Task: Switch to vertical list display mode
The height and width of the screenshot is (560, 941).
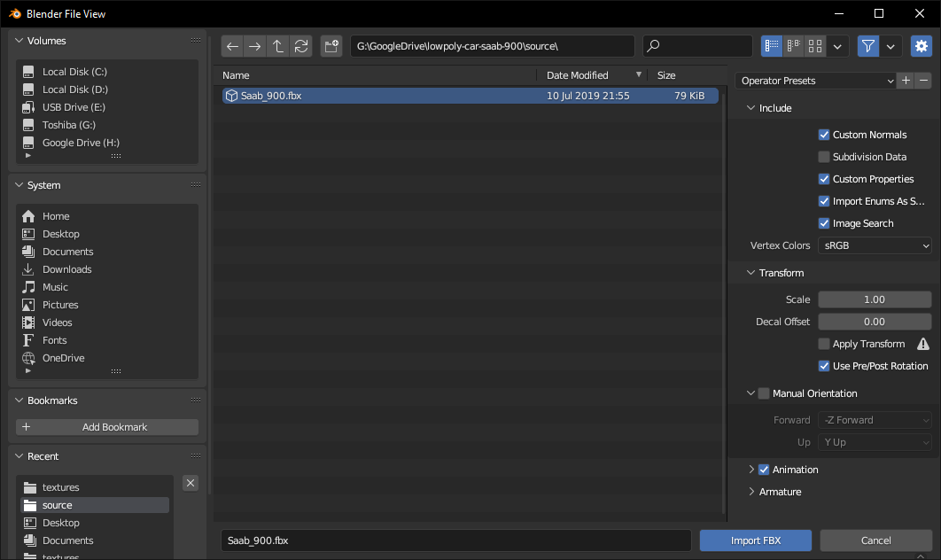Action: click(x=772, y=46)
